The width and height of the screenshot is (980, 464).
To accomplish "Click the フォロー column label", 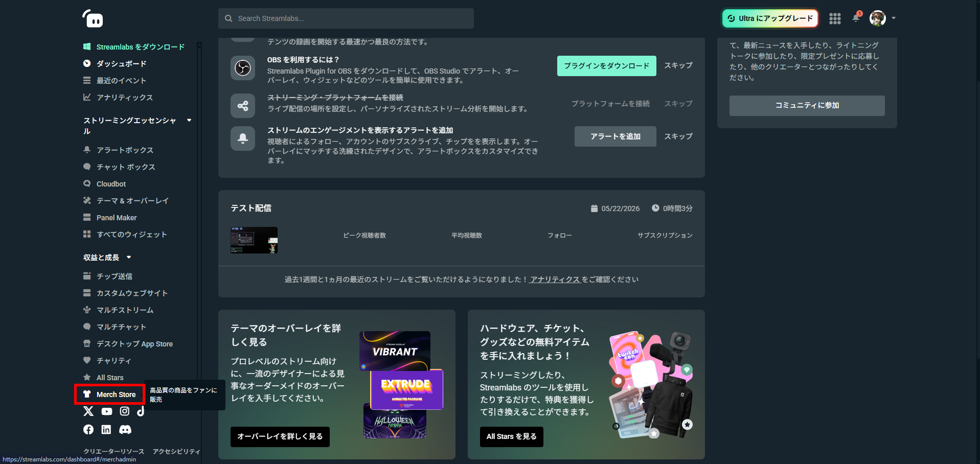I will pyautogui.click(x=560, y=236).
